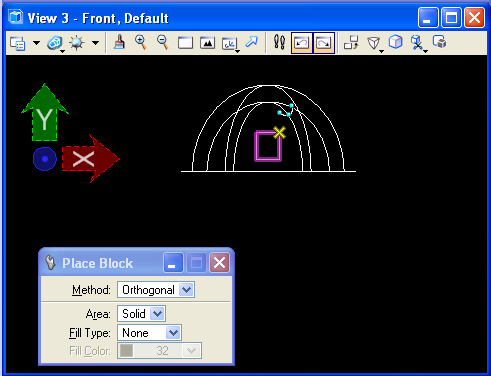Select the Rotate View tool

coord(230,43)
